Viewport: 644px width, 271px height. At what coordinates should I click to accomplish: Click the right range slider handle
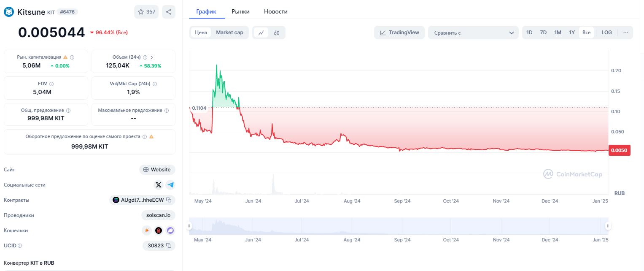(608, 226)
